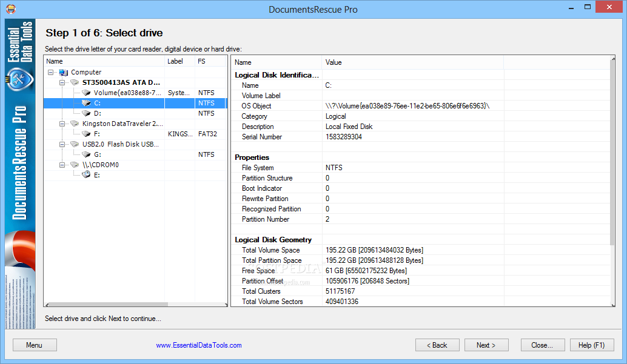Image resolution: width=627 pixels, height=364 pixels.
Task: Select the USB2.0 Flash Disk USB... device
Action: click(120, 144)
